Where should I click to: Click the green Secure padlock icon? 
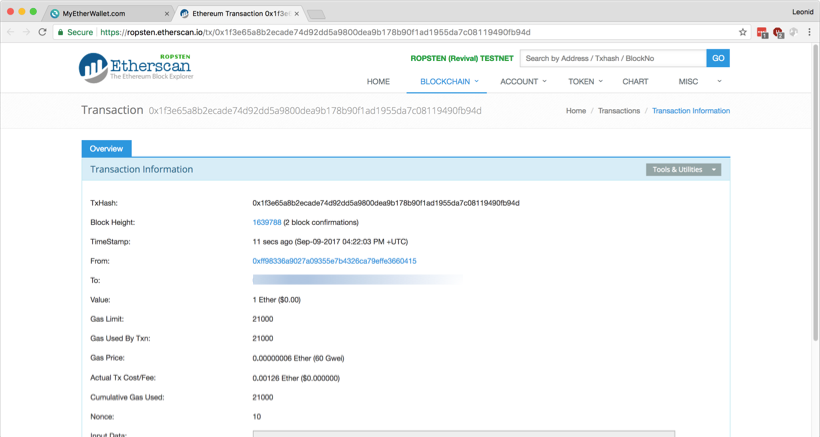click(x=61, y=32)
